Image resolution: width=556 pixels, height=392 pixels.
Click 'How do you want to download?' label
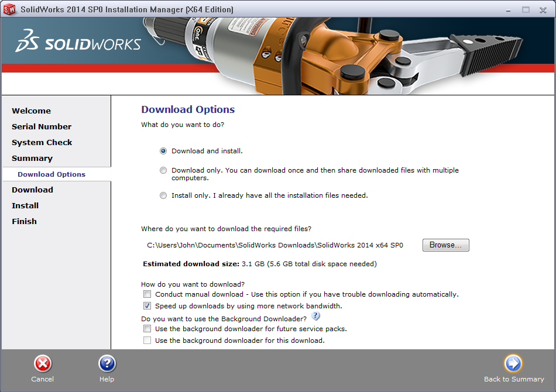click(193, 284)
